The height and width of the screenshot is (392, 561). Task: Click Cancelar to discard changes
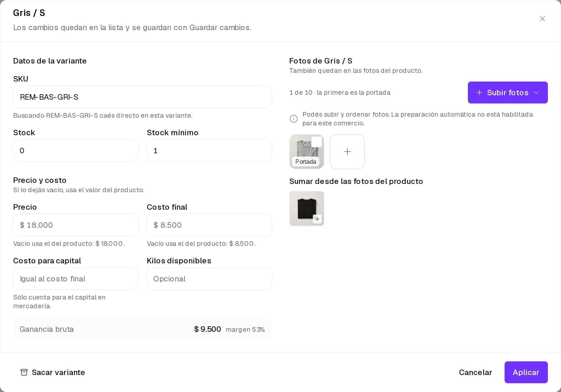(475, 372)
